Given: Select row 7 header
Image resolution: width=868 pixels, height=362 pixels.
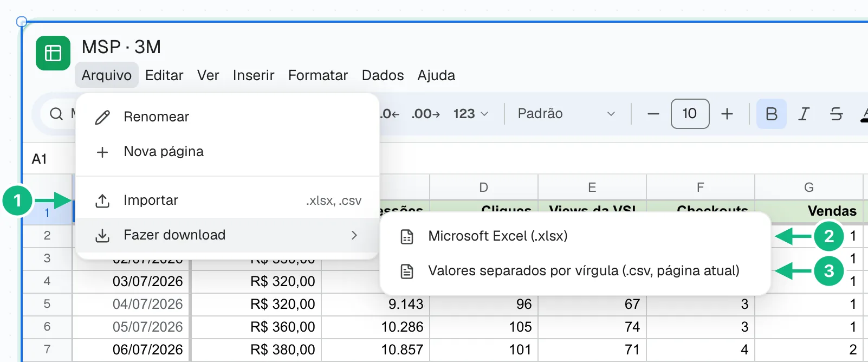Looking at the screenshot, I should (47, 350).
